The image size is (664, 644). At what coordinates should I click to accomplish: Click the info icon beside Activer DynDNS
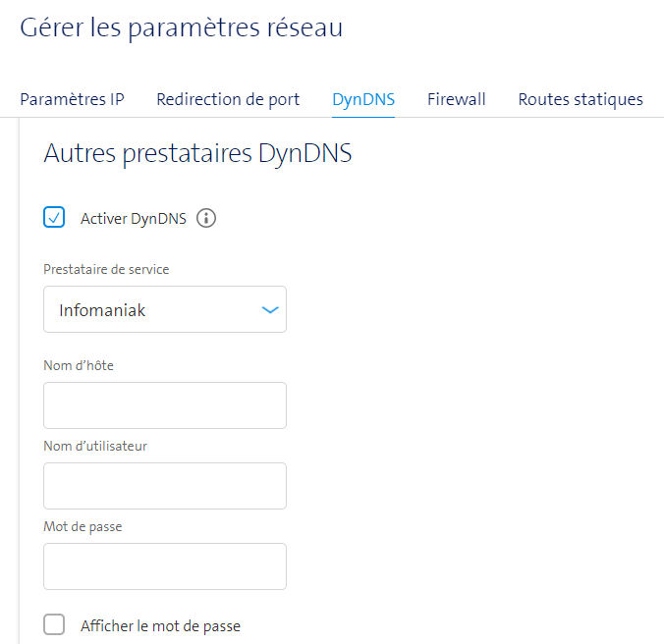pos(206,218)
